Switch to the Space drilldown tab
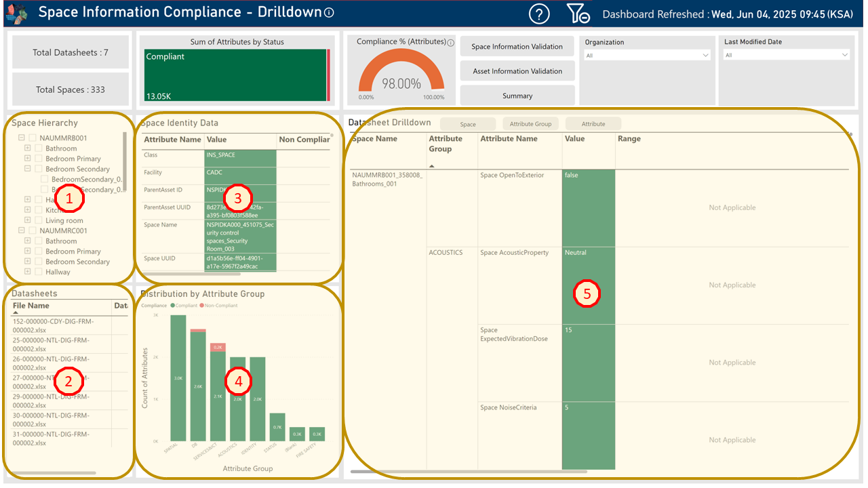The image size is (868, 488). pyautogui.click(x=467, y=124)
